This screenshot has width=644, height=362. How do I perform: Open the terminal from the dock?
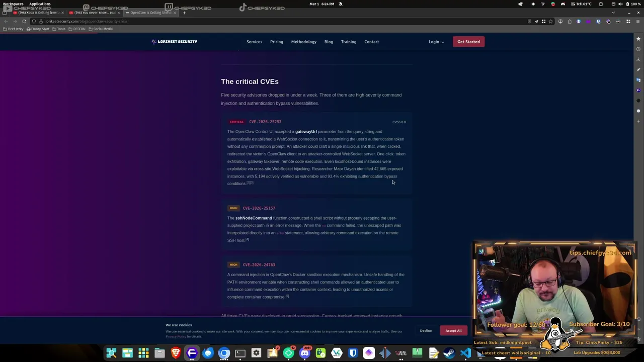tap(240, 353)
